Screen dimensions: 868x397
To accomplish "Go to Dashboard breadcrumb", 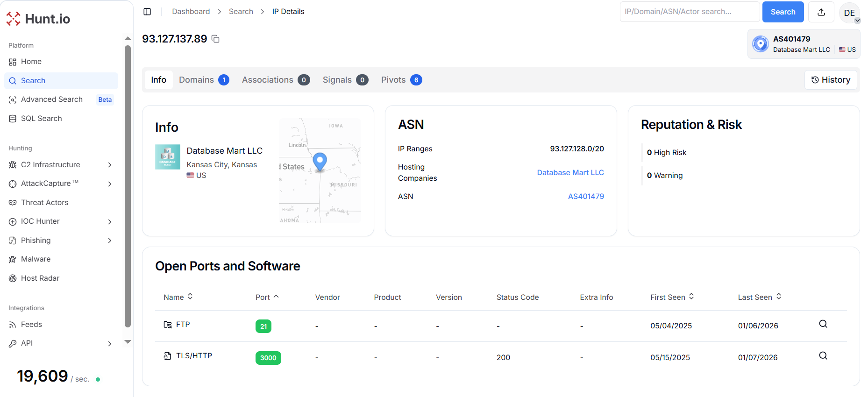I will 191,12.
